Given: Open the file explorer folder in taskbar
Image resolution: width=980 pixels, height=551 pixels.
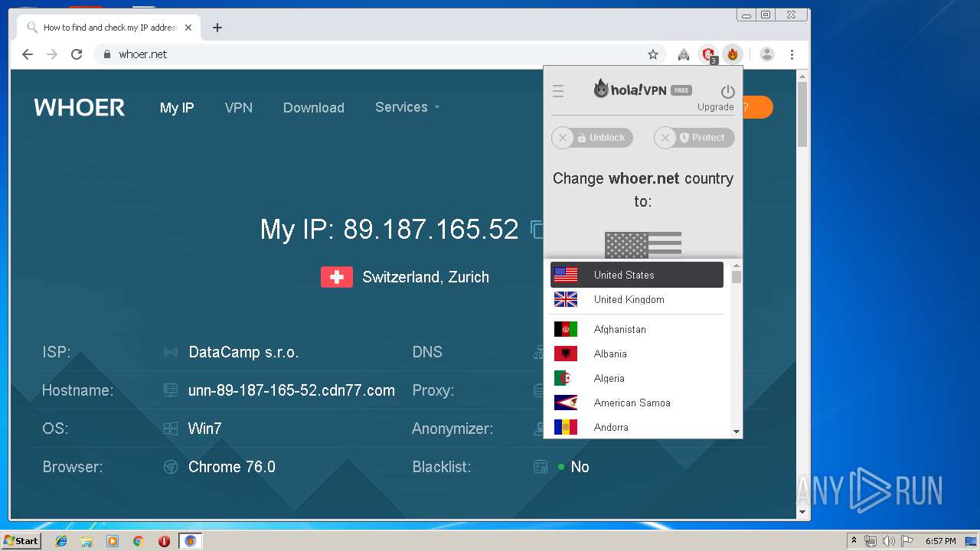Looking at the screenshot, I should (87, 541).
